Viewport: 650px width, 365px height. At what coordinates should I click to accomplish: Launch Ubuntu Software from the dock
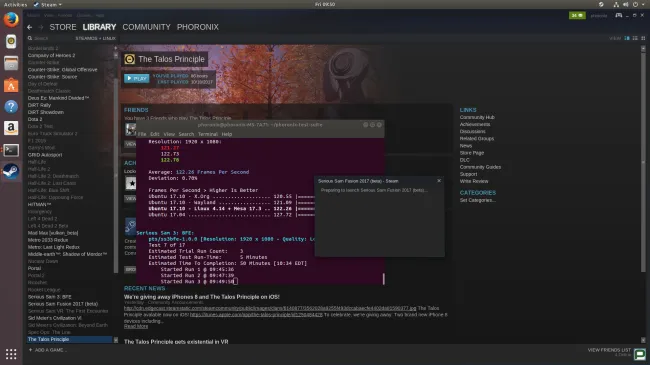point(11,85)
